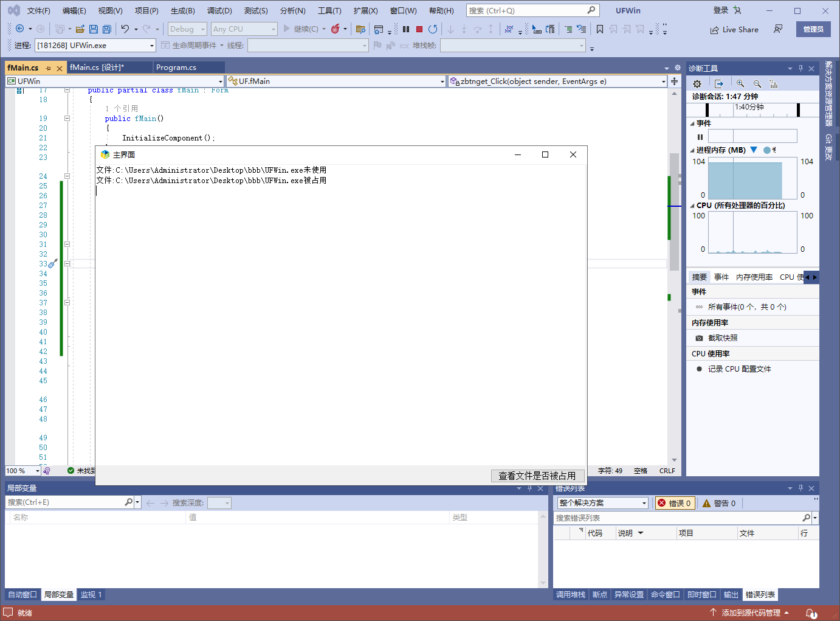This screenshot has width=840, height=621.
Task: Click the Undo arrow icon
Action: click(125, 29)
